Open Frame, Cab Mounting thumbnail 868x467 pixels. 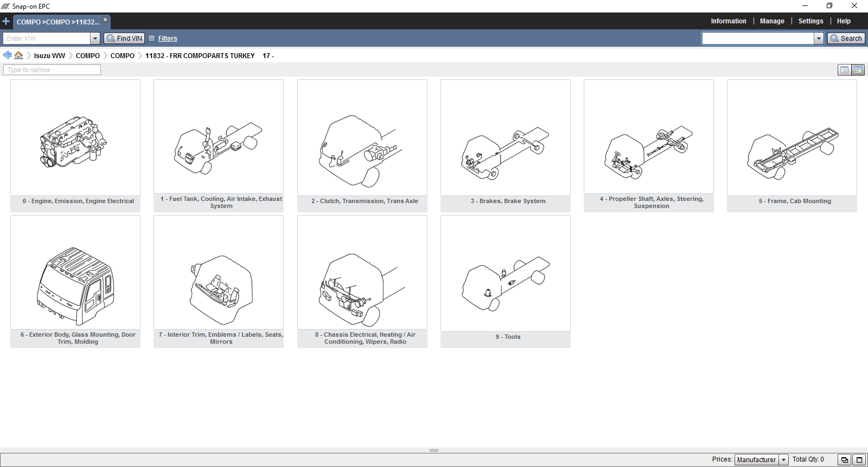pyautogui.click(x=792, y=138)
